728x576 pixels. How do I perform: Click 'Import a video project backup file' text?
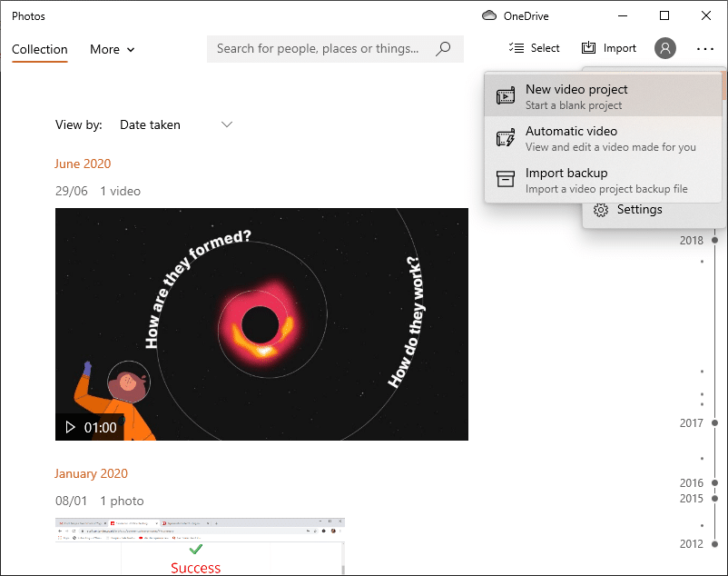click(606, 189)
